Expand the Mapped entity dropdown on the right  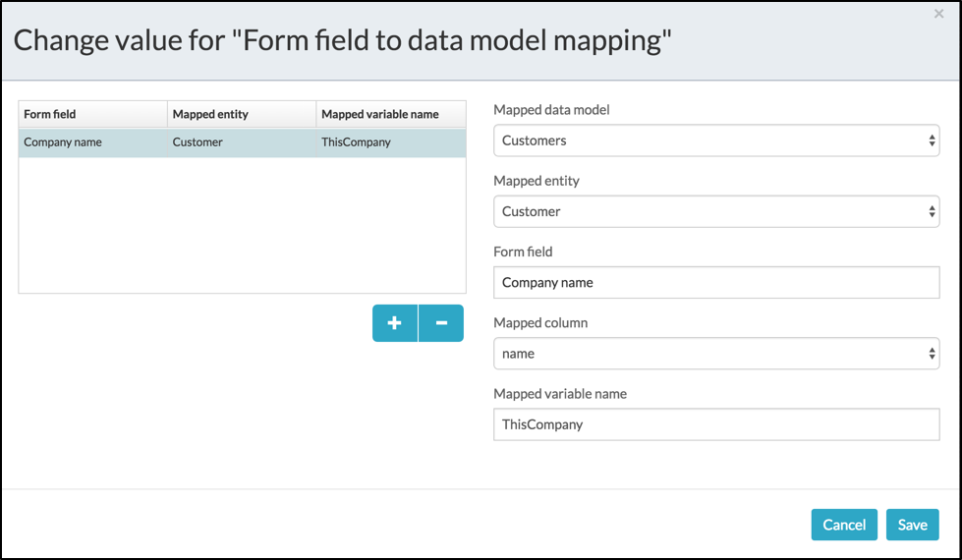[x=716, y=211]
